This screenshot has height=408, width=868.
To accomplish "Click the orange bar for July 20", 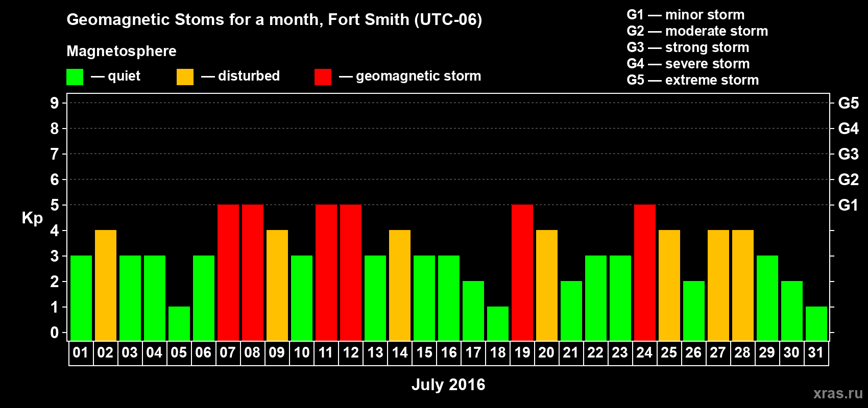I will tap(547, 286).
